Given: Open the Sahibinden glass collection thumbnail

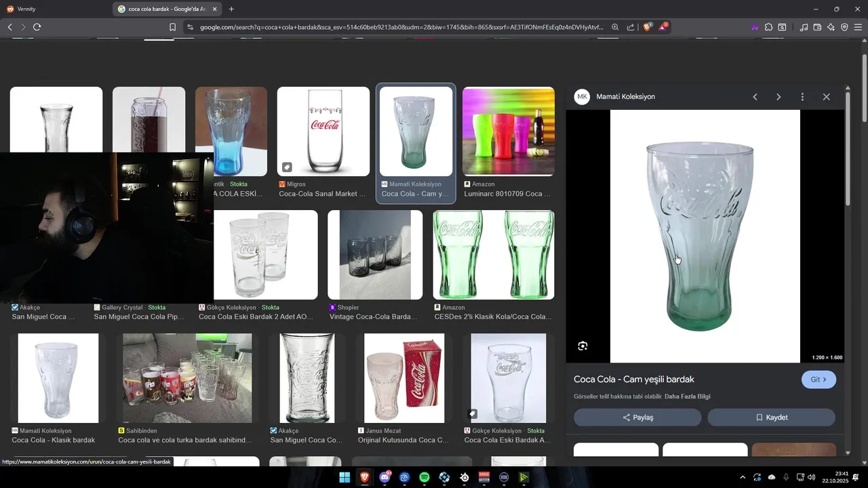Looking at the screenshot, I should pos(187,378).
